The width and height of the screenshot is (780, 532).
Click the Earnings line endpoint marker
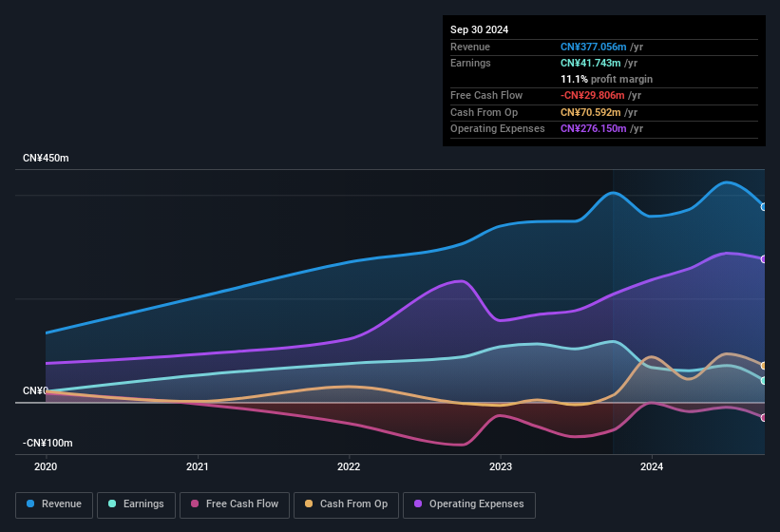pyautogui.click(x=764, y=380)
